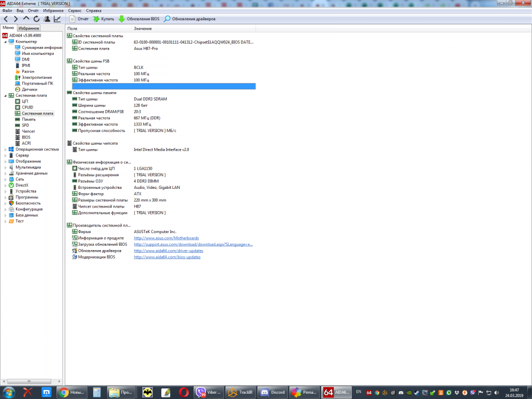Select Имя компьютера tree item
Screen dimensions: 532x399
(34, 54)
